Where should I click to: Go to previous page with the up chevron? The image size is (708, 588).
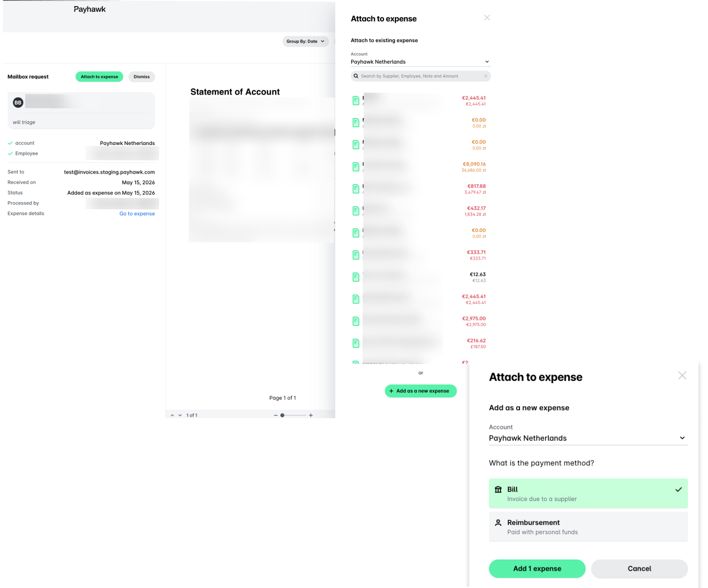(172, 415)
